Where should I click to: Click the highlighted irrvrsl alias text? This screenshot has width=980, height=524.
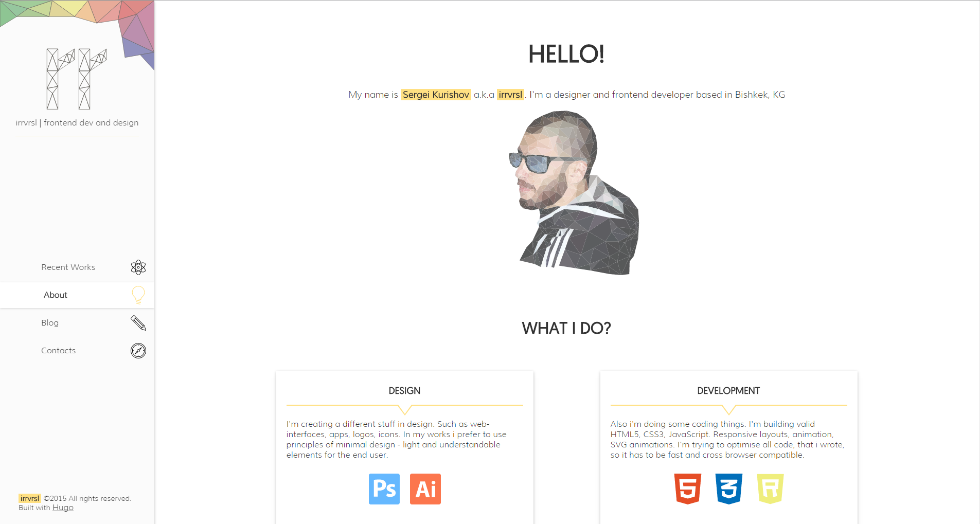(510, 95)
